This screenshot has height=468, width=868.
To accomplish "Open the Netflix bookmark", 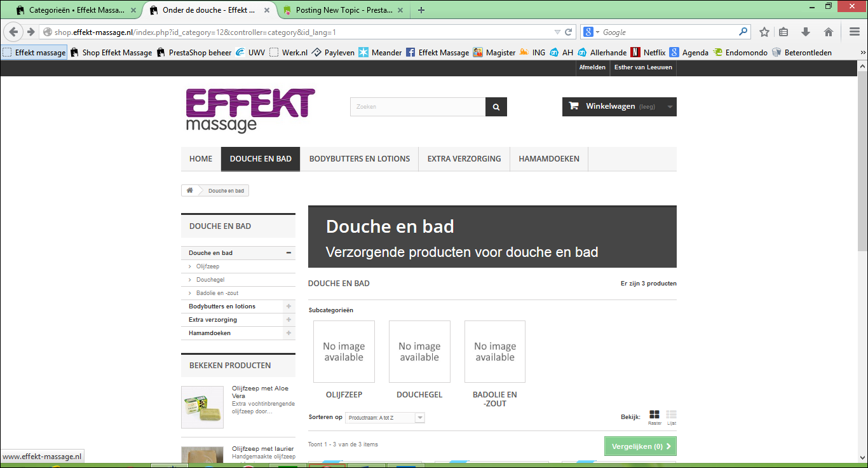I will (648, 53).
